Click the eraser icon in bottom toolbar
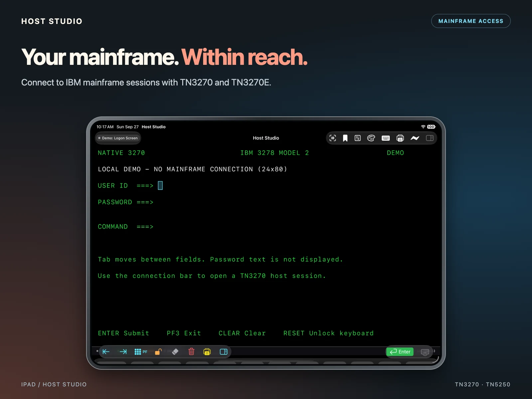The width and height of the screenshot is (532, 399). point(175,351)
